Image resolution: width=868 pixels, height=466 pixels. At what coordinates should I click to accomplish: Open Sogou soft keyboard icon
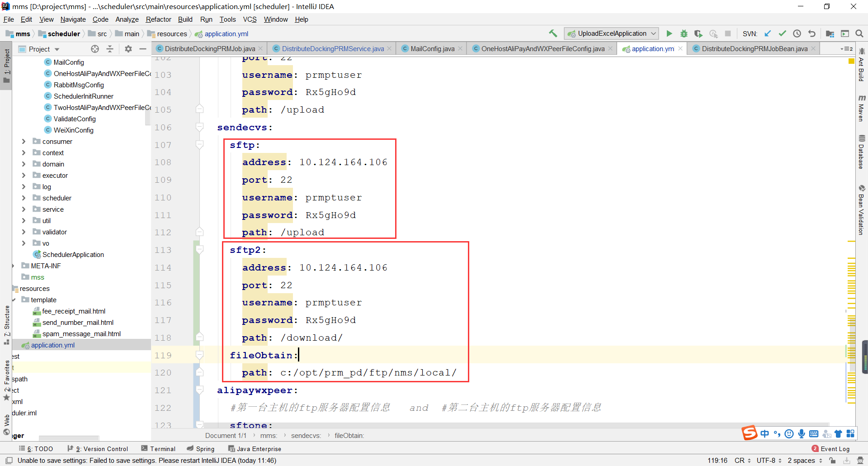[814, 434]
